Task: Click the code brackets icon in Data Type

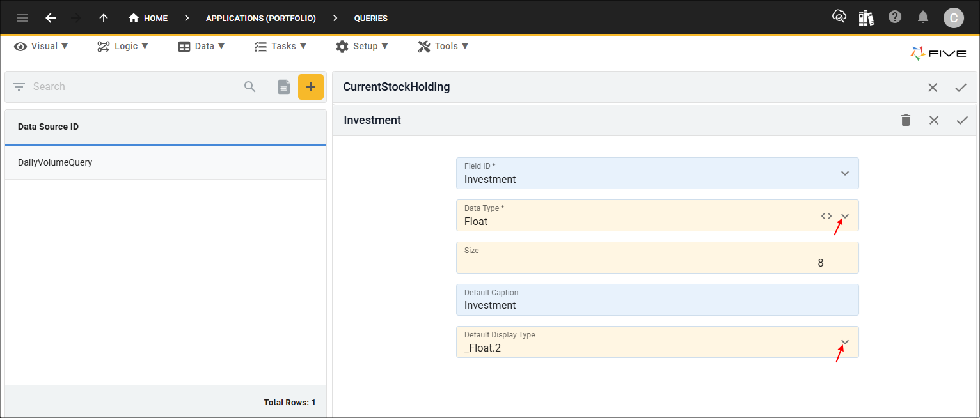Action: tap(826, 216)
